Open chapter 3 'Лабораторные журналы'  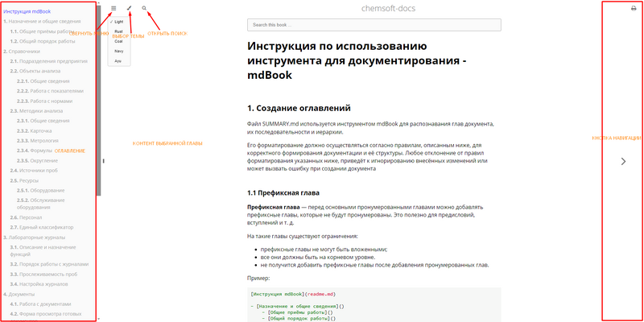[34, 237]
